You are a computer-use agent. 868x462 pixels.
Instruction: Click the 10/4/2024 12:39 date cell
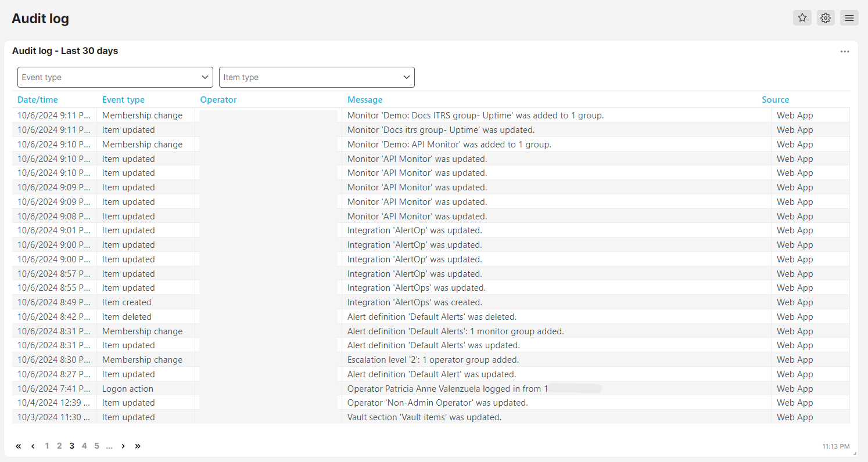click(53, 403)
